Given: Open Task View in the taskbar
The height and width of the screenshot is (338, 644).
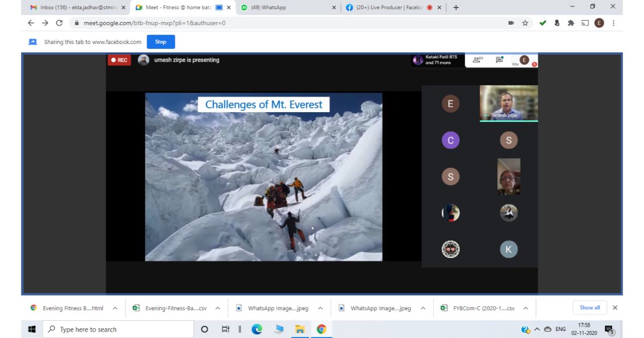Looking at the screenshot, I should (225, 329).
